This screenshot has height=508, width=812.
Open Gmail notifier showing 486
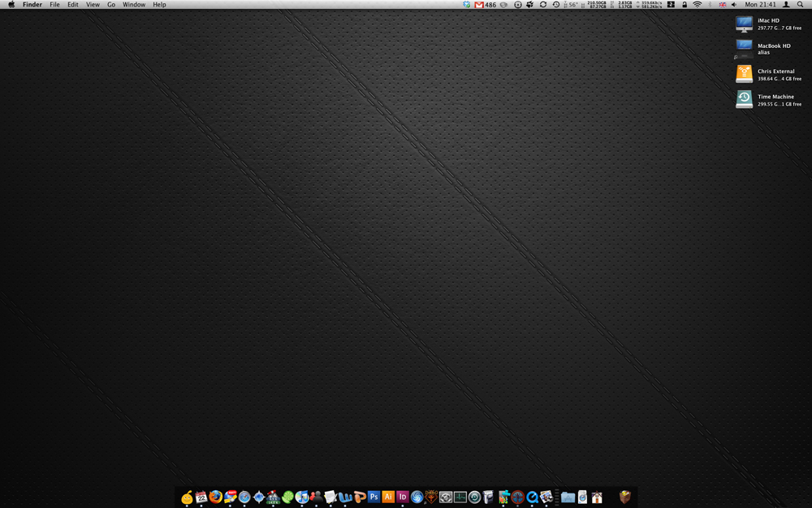[x=486, y=5]
